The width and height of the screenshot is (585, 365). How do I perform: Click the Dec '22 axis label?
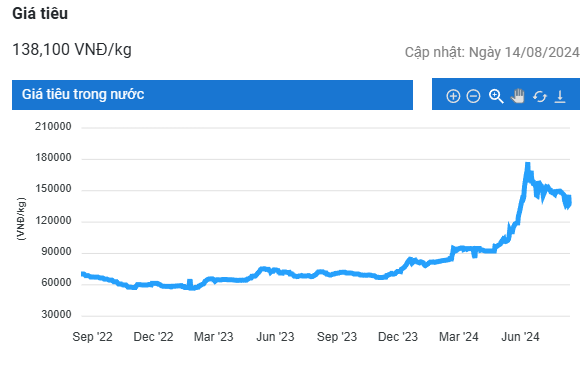pyautogui.click(x=153, y=337)
